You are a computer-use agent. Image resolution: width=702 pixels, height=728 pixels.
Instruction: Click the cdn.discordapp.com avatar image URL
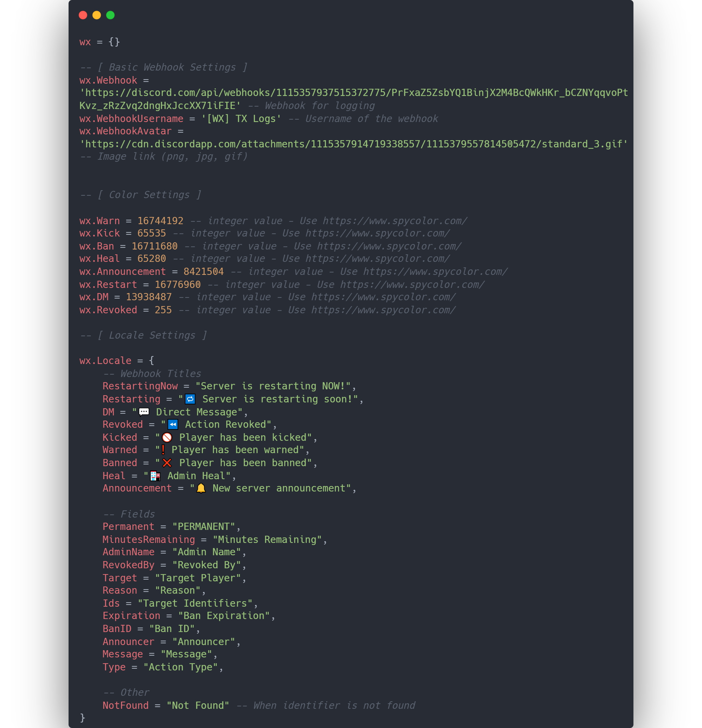(x=354, y=144)
